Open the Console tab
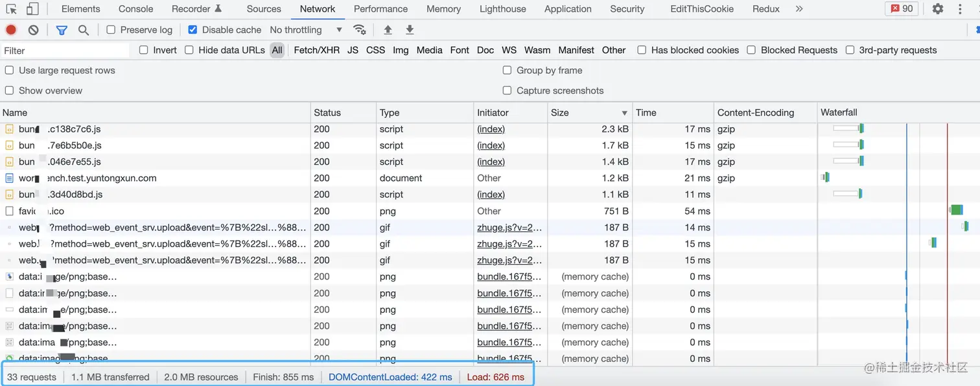 (x=136, y=9)
